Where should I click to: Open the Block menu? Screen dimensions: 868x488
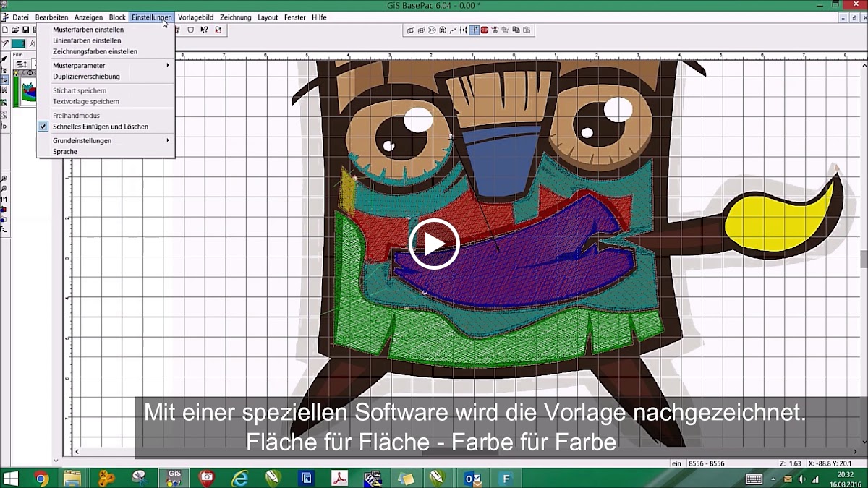pos(117,17)
